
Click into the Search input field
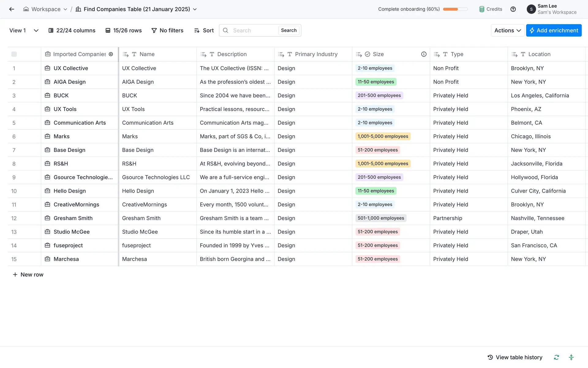coord(254,30)
